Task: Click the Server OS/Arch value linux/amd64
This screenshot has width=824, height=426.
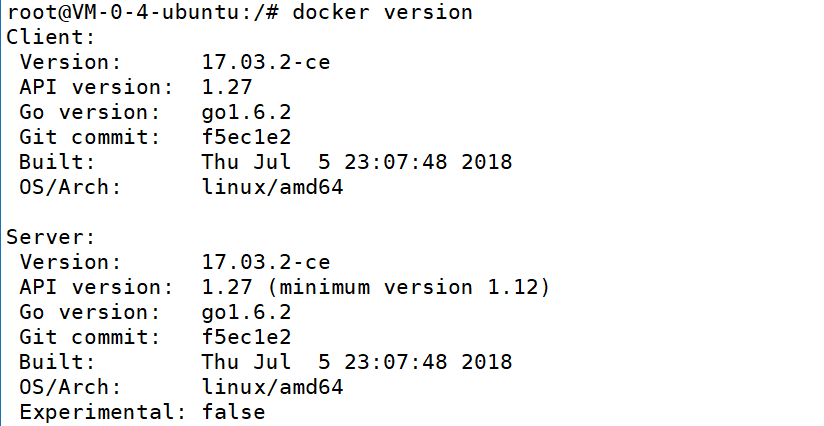Action: click(271, 387)
